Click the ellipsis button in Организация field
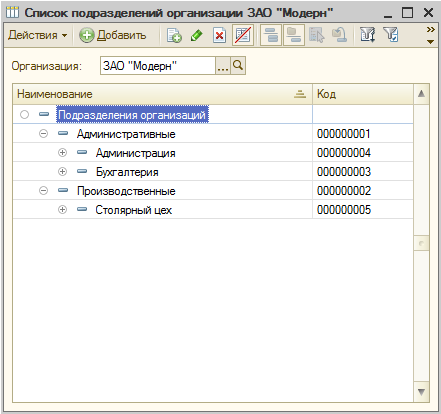Viewport: 441px width, 414px height. pos(223,65)
